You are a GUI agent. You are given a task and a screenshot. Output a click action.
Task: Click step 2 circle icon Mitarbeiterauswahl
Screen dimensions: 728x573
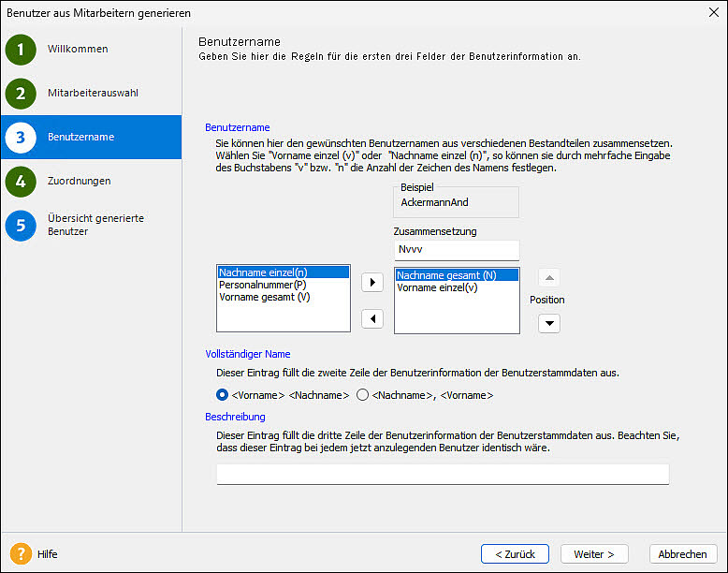coord(21,94)
